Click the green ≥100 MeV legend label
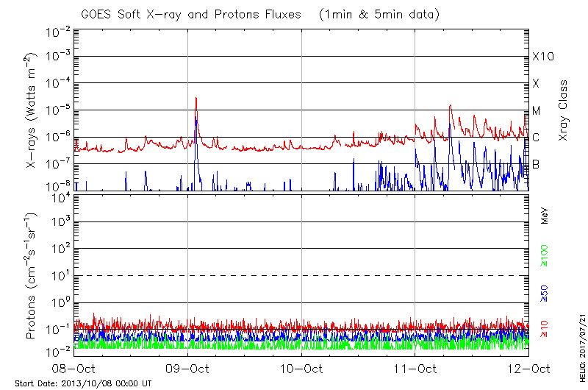Screen dimensions: 588x390 [x=545, y=255]
